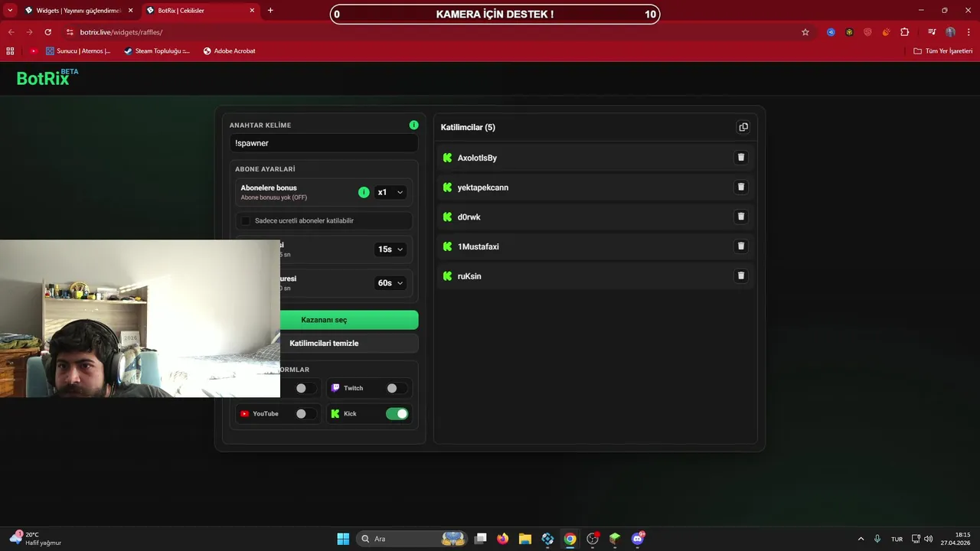Screen dimensions: 980x551
Task: Open the x1 subscriber bonus dropdown
Action: tap(390, 192)
